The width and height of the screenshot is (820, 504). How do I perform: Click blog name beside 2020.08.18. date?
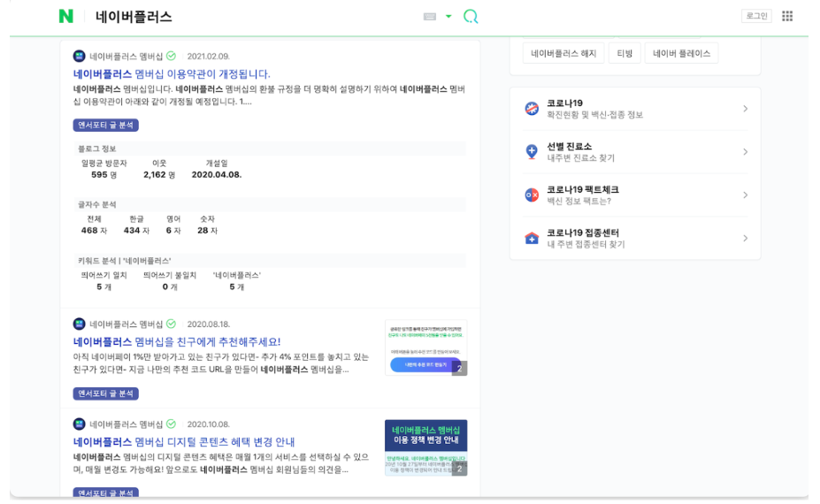[126, 325]
